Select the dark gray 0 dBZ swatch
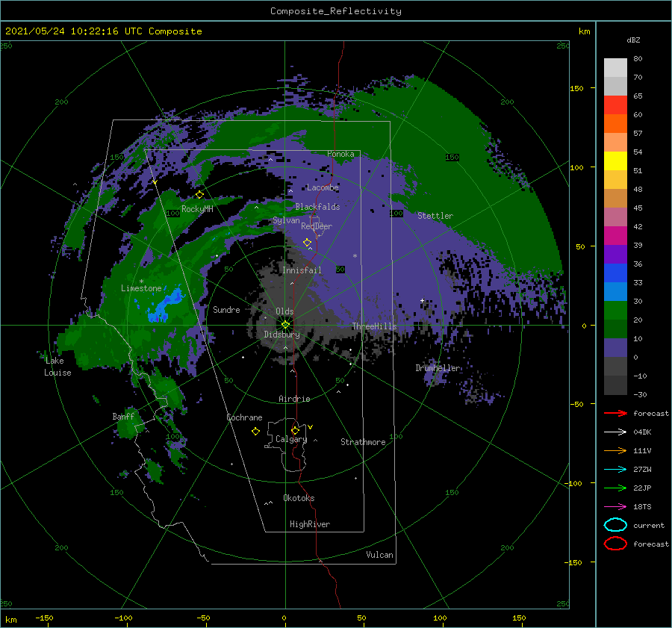Viewport: 672px width, 628px height. [x=615, y=367]
